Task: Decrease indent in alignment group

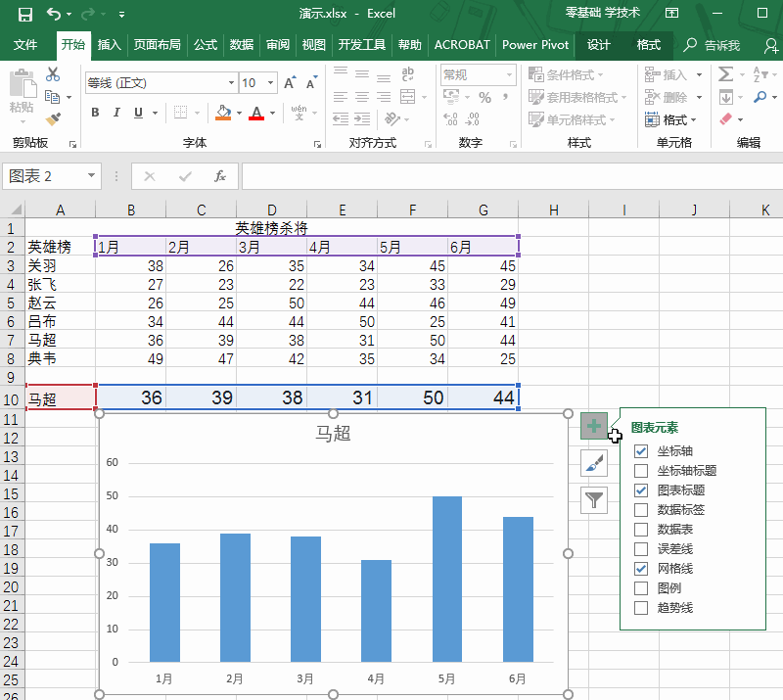Action: (x=341, y=118)
